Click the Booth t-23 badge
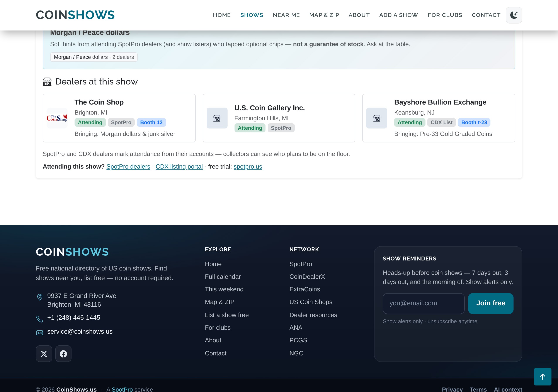The image size is (558, 392). [x=474, y=122]
